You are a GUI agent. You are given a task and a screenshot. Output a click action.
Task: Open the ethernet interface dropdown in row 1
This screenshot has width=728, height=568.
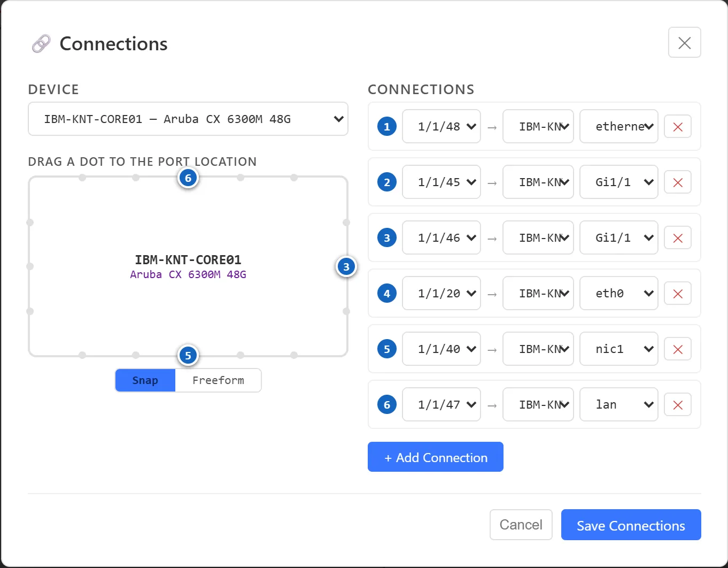click(x=619, y=127)
